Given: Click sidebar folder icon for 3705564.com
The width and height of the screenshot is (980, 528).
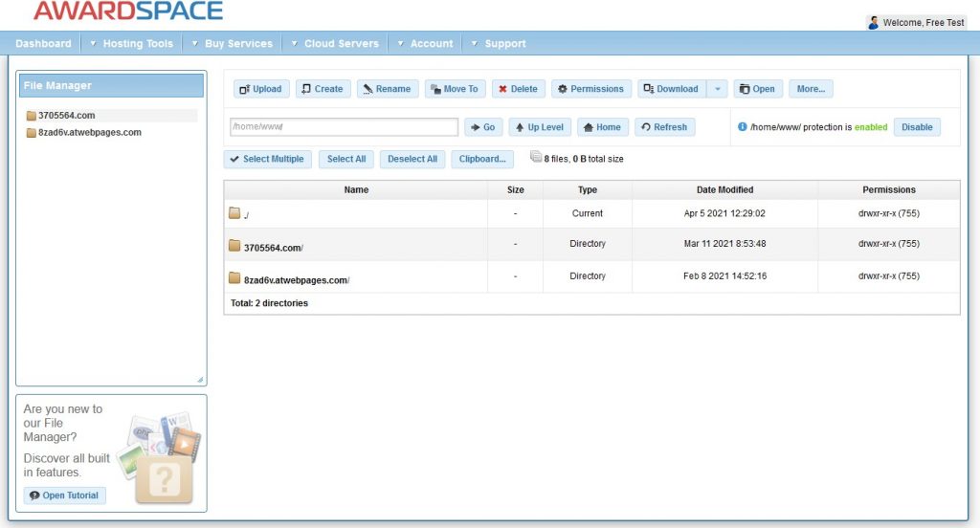Looking at the screenshot, I should 32,116.
